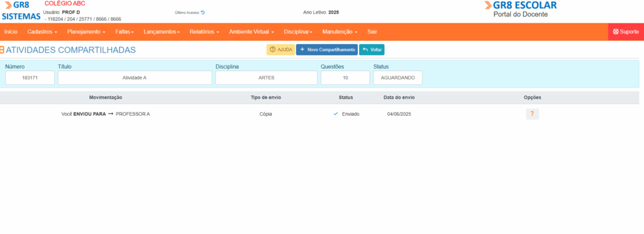Viewport: 644px width, 234px height.
Task: Click the Questões field showing 10
Action: pyautogui.click(x=345, y=77)
